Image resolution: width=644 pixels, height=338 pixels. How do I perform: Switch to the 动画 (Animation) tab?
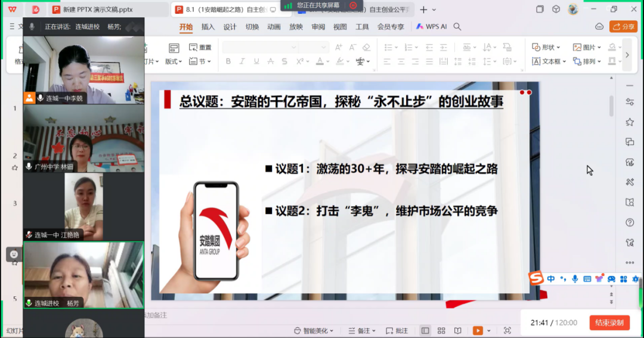click(x=274, y=27)
